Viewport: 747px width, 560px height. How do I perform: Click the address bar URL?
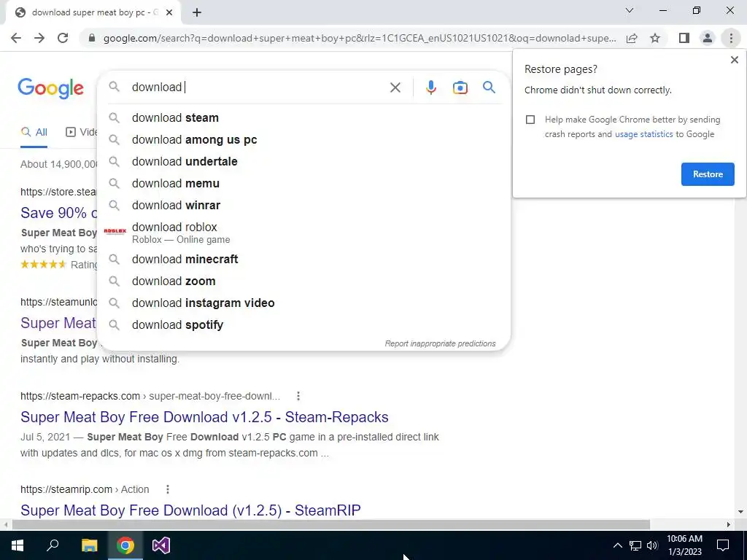pyautogui.click(x=359, y=38)
